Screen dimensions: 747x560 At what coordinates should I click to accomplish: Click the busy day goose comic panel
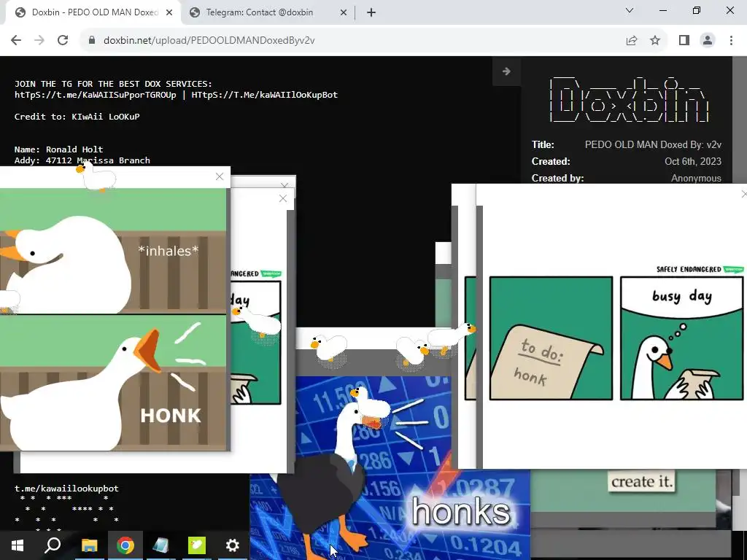[x=682, y=338]
